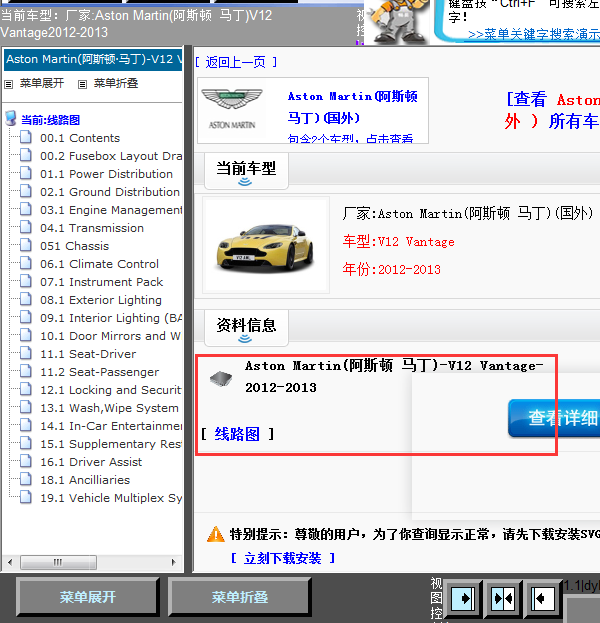Click the 当前:线路图 root node icon

coord(11,118)
